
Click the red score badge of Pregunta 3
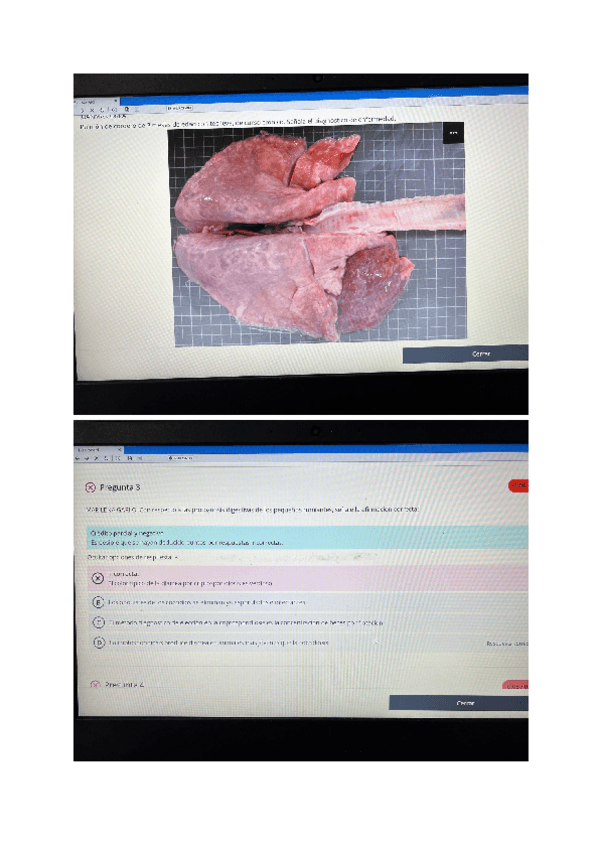point(518,485)
